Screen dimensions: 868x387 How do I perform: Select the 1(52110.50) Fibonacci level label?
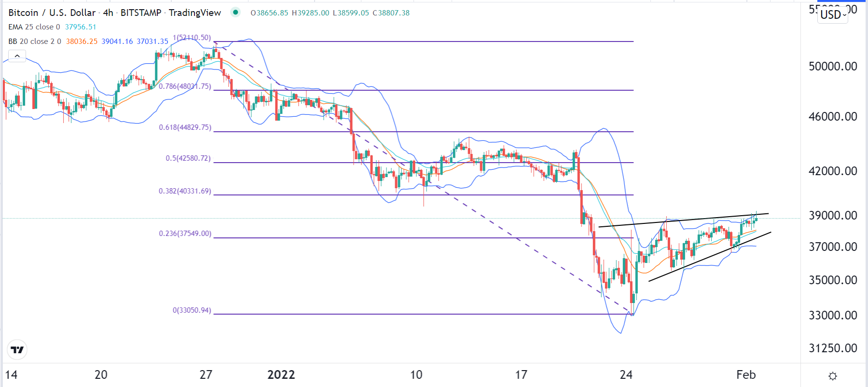[192, 38]
